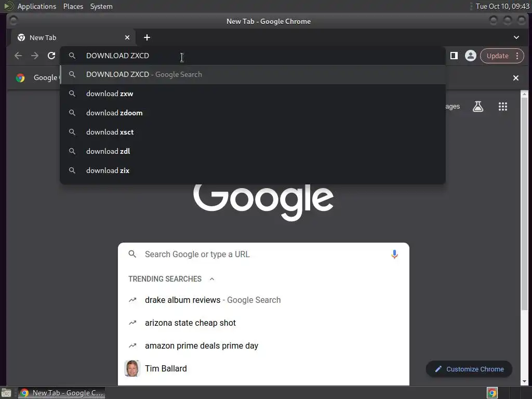Click the show desktop icon in taskbar

click(6, 393)
